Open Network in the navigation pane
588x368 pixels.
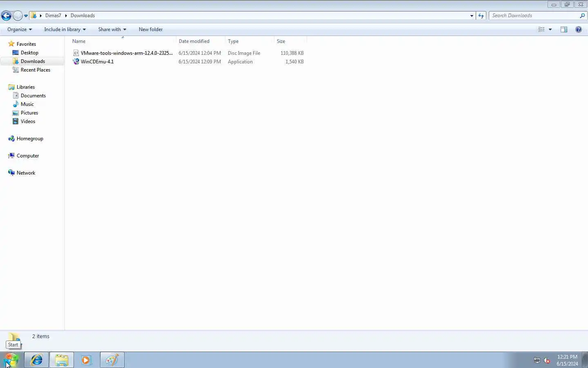click(26, 173)
